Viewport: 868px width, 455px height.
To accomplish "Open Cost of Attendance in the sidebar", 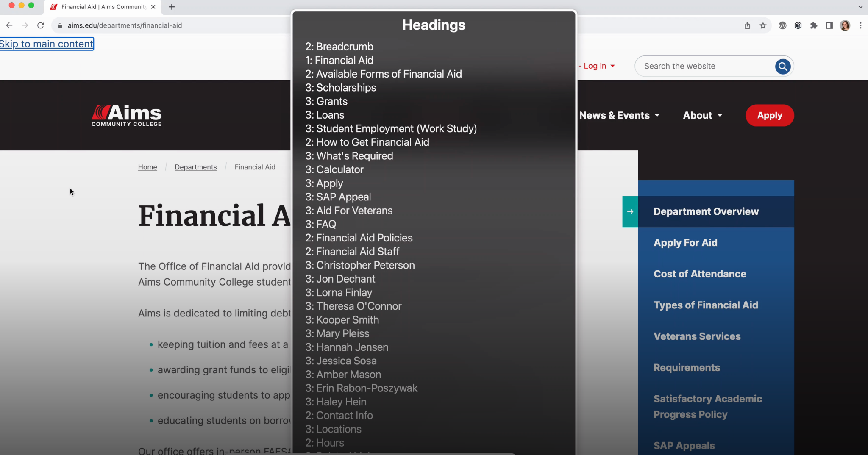I will click(700, 274).
